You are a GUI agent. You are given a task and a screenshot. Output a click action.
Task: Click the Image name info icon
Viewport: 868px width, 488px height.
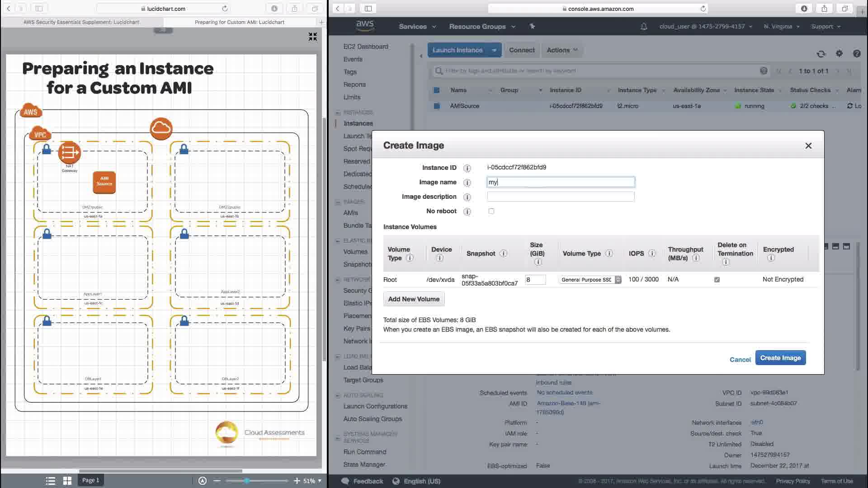pos(467,183)
